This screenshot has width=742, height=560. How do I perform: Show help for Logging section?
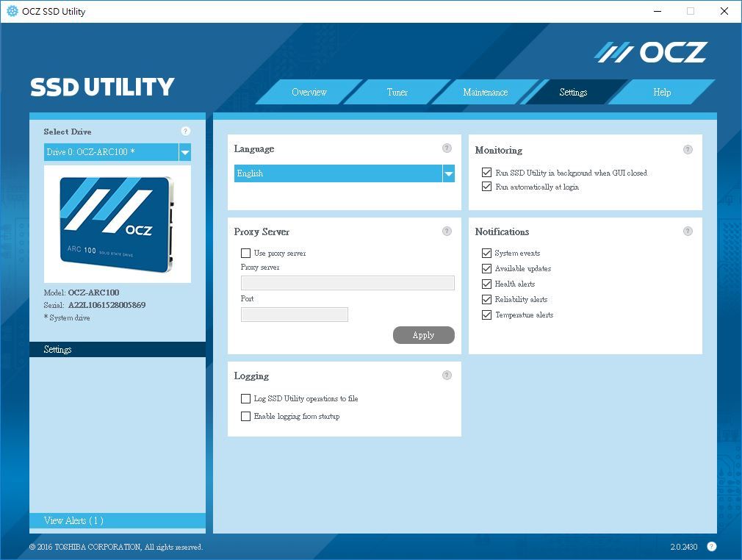point(447,376)
